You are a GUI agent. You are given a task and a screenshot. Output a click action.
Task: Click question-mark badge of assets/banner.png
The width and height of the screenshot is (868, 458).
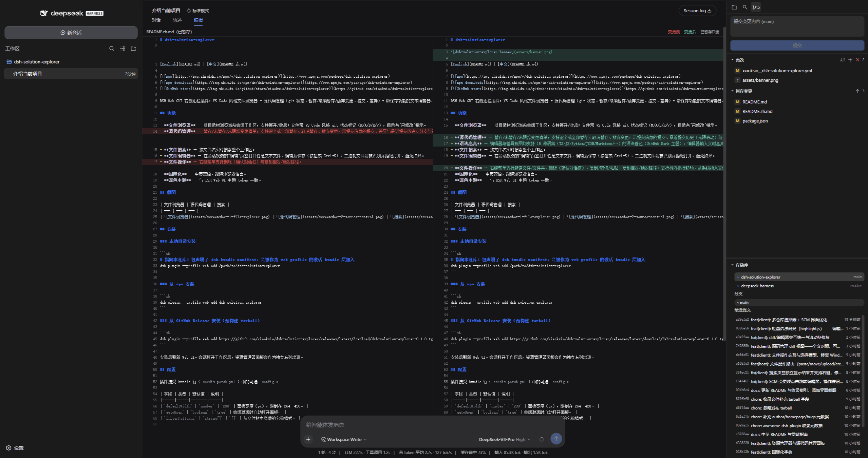(x=737, y=80)
